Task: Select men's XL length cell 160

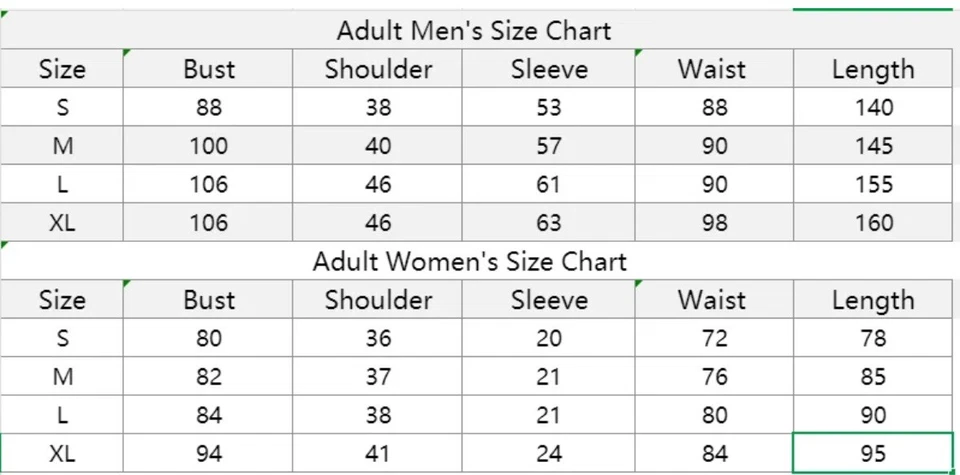Action: (x=873, y=223)
